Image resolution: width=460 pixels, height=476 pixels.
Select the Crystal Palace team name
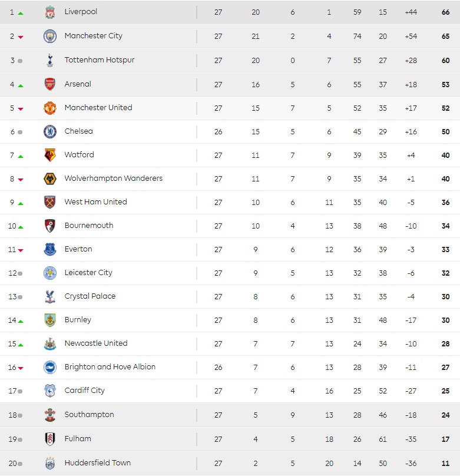point(90,296)
